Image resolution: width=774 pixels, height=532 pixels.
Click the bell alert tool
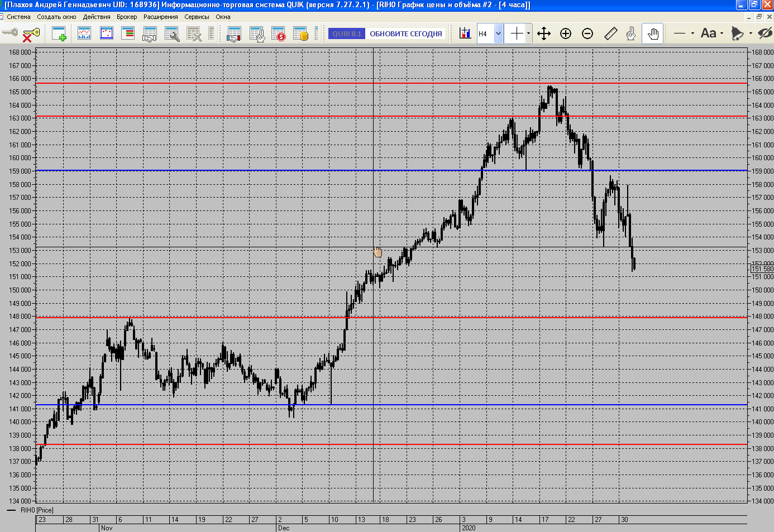click(737, 33)
